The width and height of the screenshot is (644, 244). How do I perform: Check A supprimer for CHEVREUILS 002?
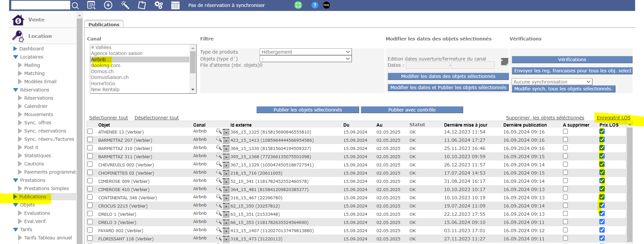565,164
